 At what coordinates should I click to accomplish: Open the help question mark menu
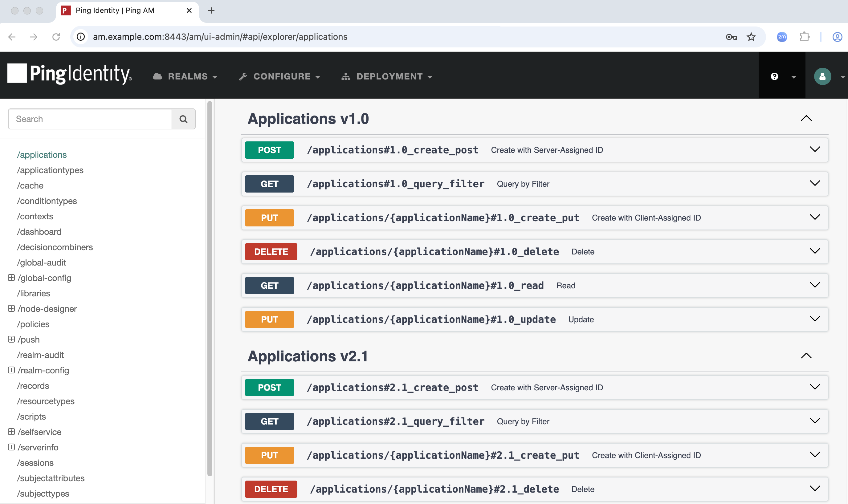pyautogui.click(x=774, y=76)
